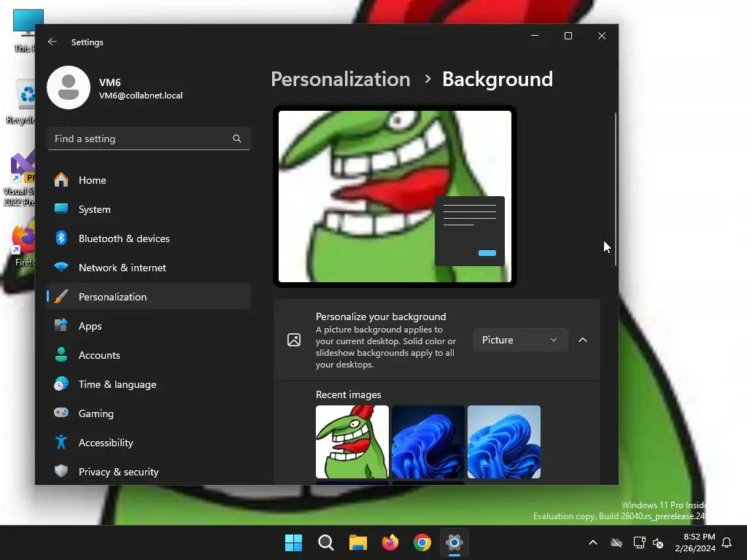Open Accounts settings
The height and width of the screenshot is (560, 747).
[149, 355]
